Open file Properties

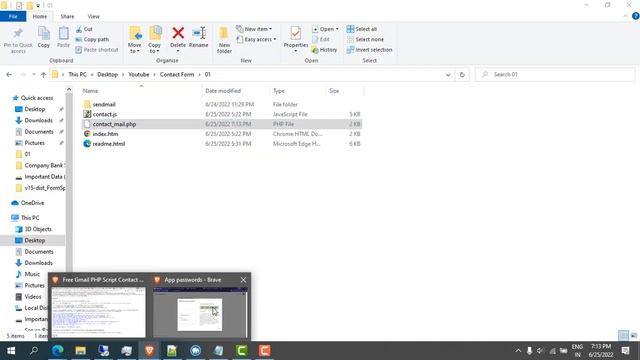coord(296,39)
